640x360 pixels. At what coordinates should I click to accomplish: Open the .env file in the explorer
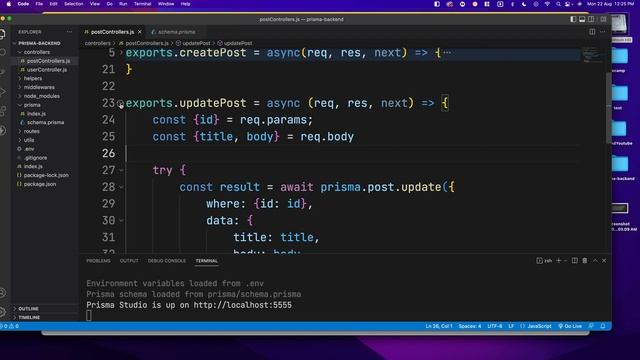tap(29, 149)
